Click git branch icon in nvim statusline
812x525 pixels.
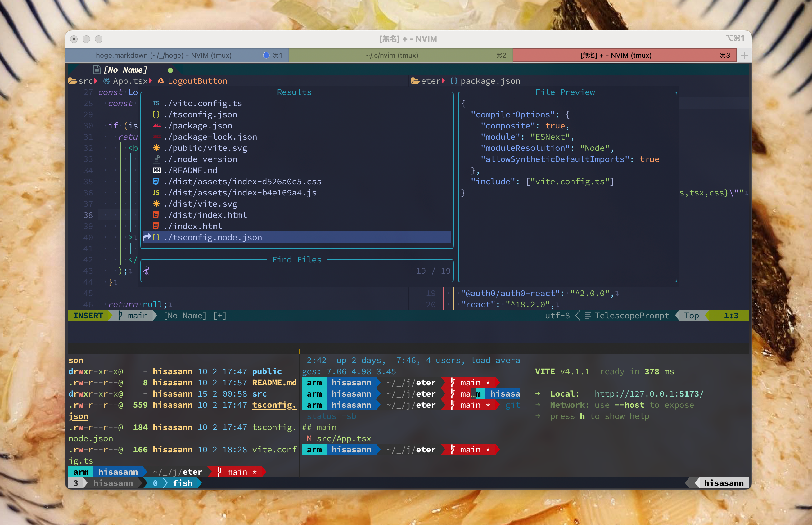tap(120, 315)
